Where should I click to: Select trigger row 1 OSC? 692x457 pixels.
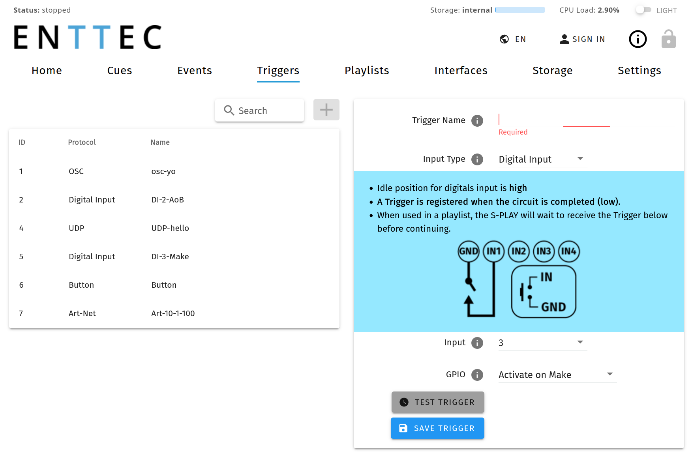pyautogui.click(x=174, y=171)
